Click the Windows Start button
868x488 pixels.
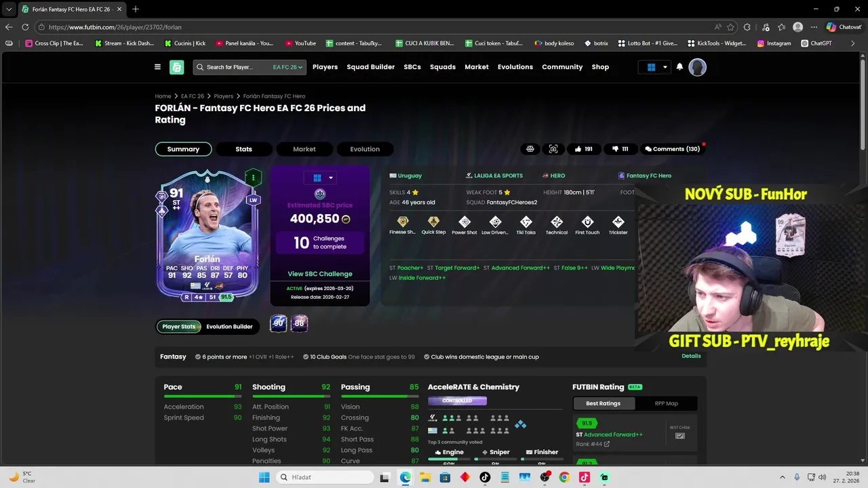264,477
